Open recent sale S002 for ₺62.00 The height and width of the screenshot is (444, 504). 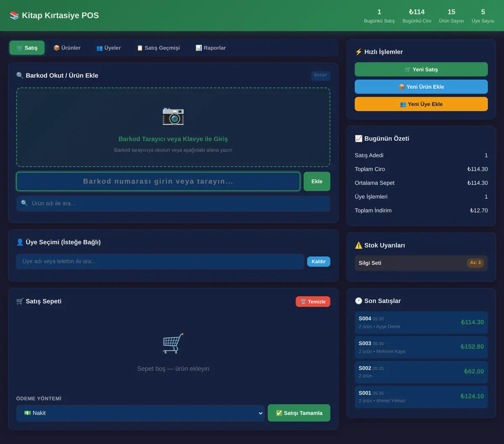point(421,372)
